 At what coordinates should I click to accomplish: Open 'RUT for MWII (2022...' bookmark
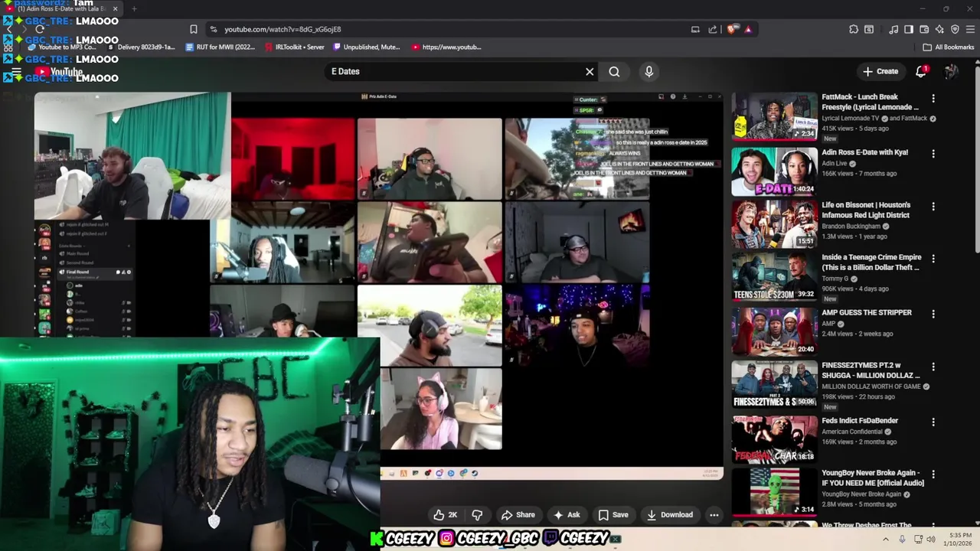coord(220,47)
